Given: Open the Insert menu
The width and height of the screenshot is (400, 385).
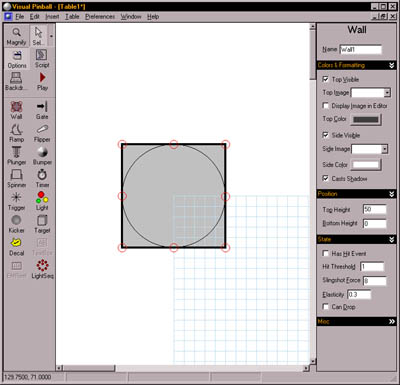Looking at the screenshot, I should coord(52,16).
